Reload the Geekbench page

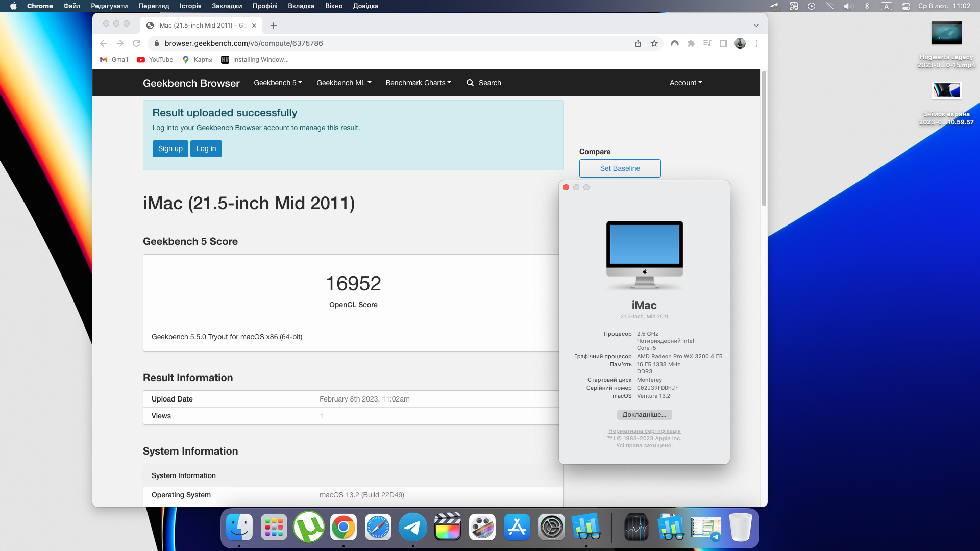pyautogui.click(x=136, y=43)
